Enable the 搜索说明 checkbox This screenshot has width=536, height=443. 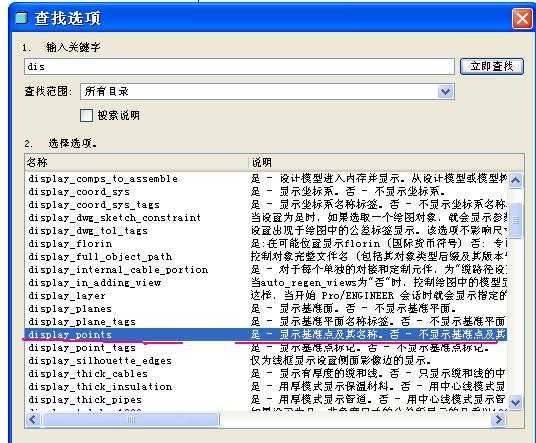[86, 115]
